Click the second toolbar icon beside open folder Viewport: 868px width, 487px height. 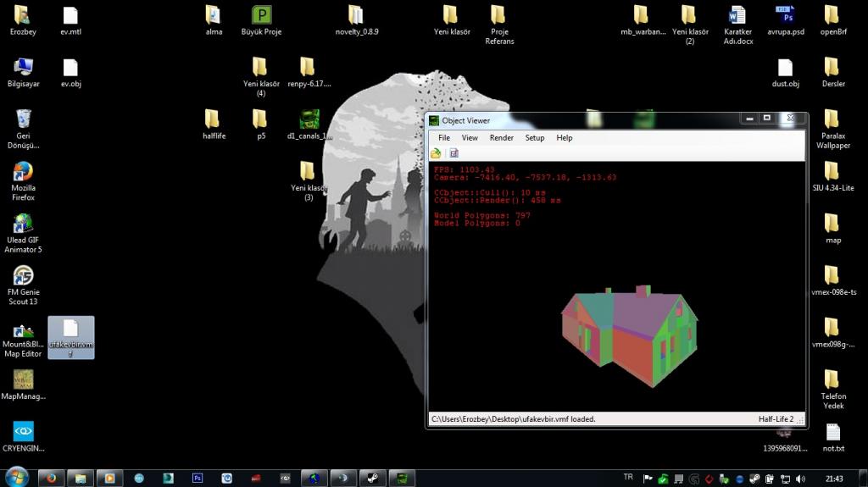(x=454, y=153)
